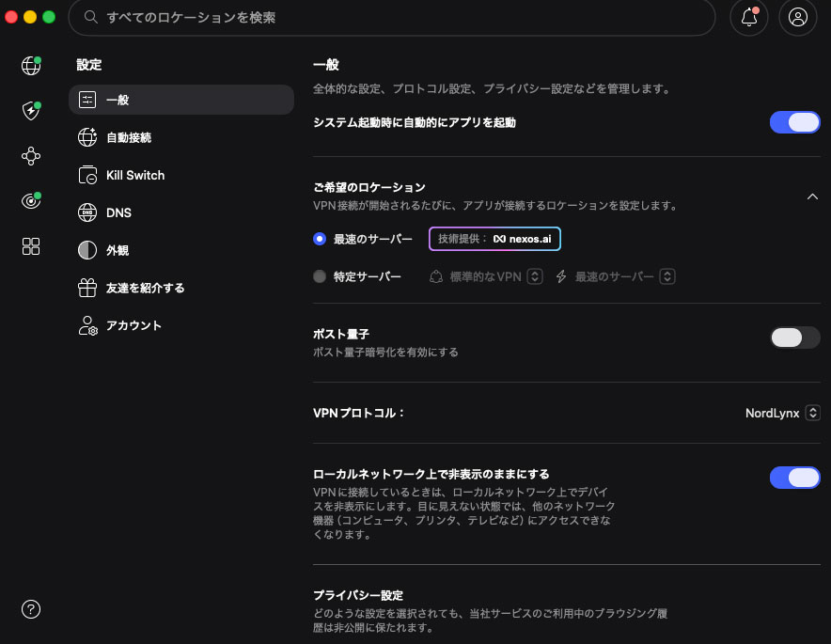Click the search magnifier icon

tap(90, 17)
